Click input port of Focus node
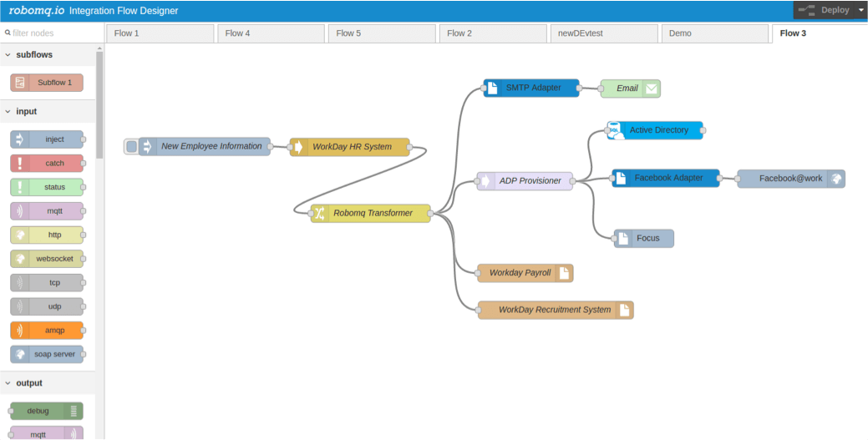This screenshot has height=440, width=868. tap(615, 239)
